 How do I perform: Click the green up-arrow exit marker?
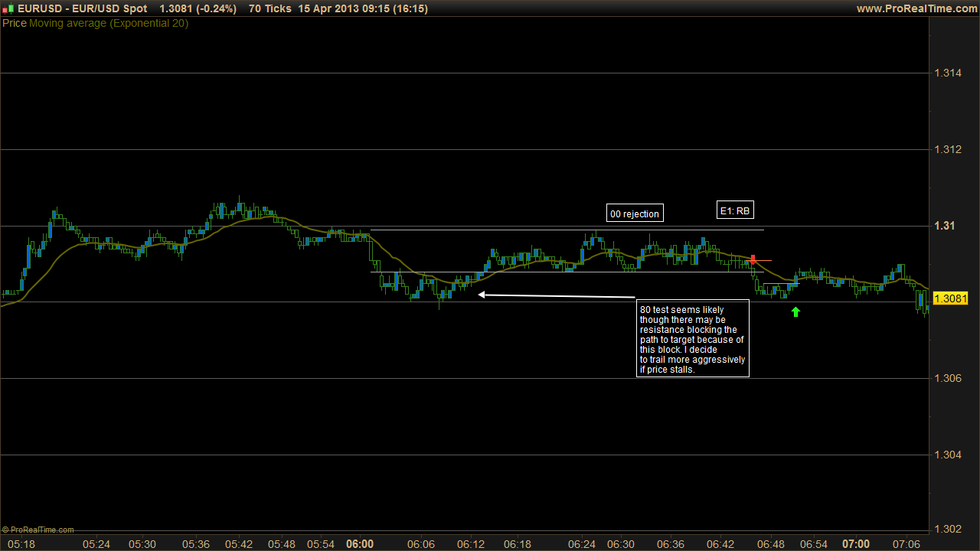pyautogui.click(x=795, y=311)
